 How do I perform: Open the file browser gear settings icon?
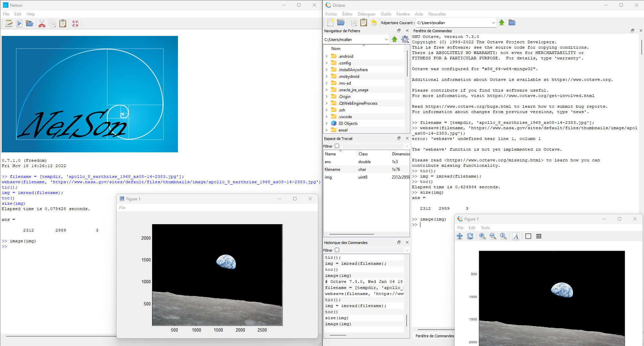(405, 39)
